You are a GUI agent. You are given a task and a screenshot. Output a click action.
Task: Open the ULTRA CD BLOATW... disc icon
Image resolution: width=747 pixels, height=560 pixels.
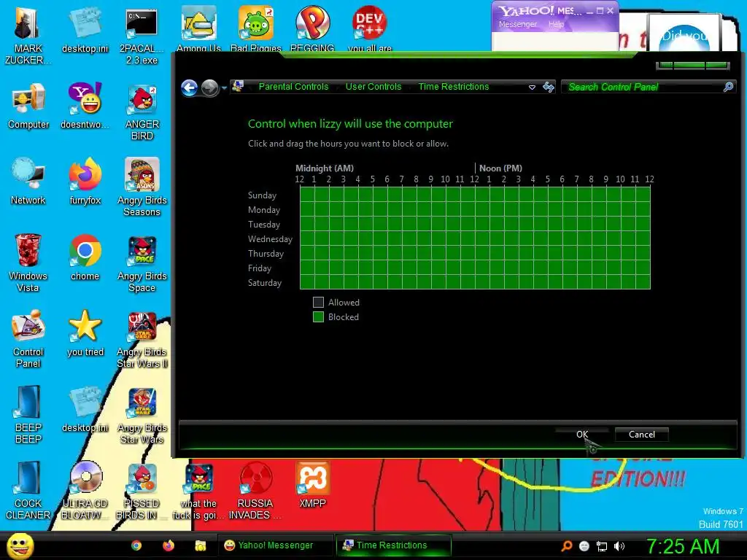85,490
